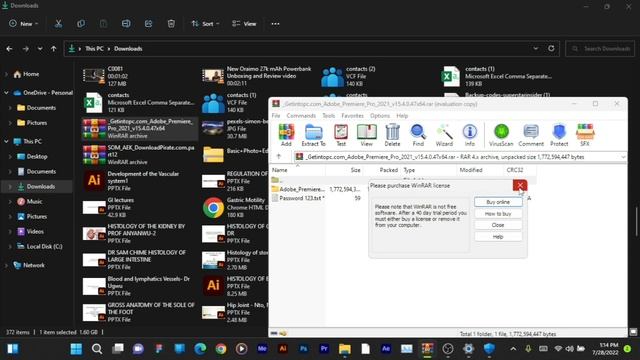This screenshot has height=360, width=640.
Task: Open recent locations dropdown arrow
Action: pos(40,49)
